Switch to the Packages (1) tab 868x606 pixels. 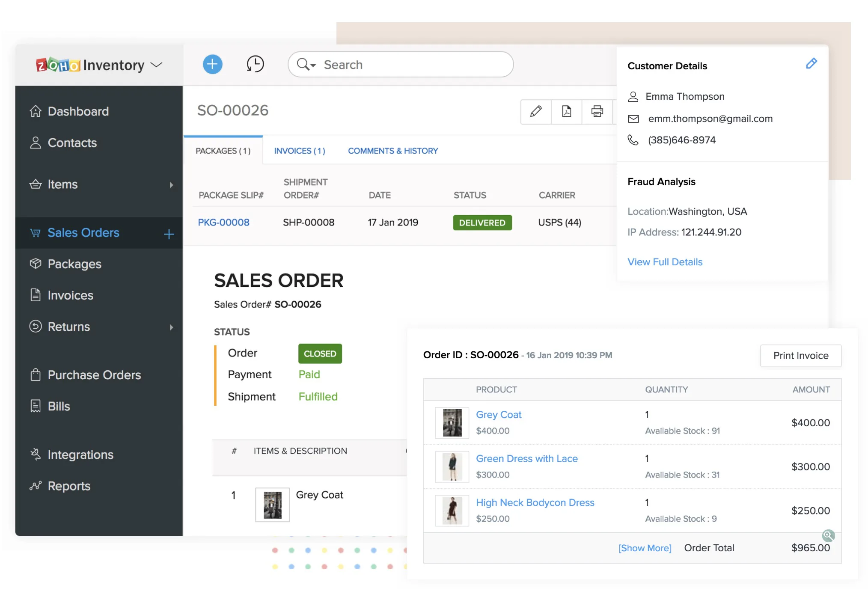pyautogui.click(x=223, y=151)
